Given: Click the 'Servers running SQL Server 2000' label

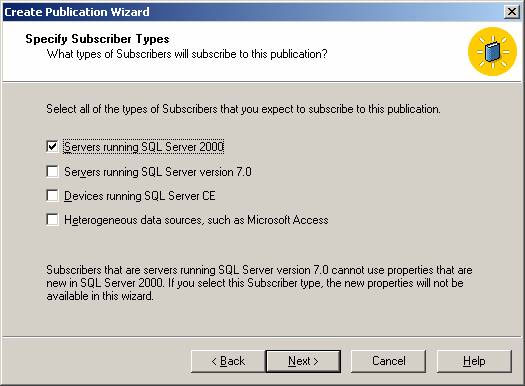Looking at the screenshot, I should 144,147.
